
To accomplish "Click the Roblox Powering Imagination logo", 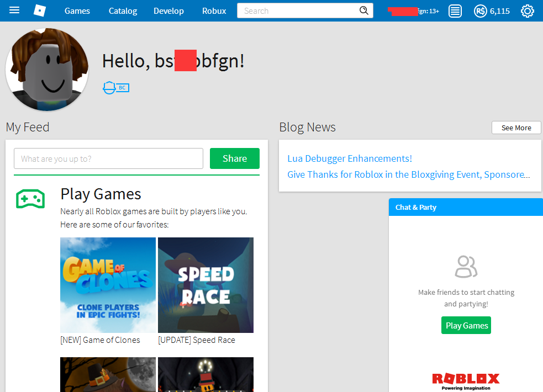I will tap(466, 381).
